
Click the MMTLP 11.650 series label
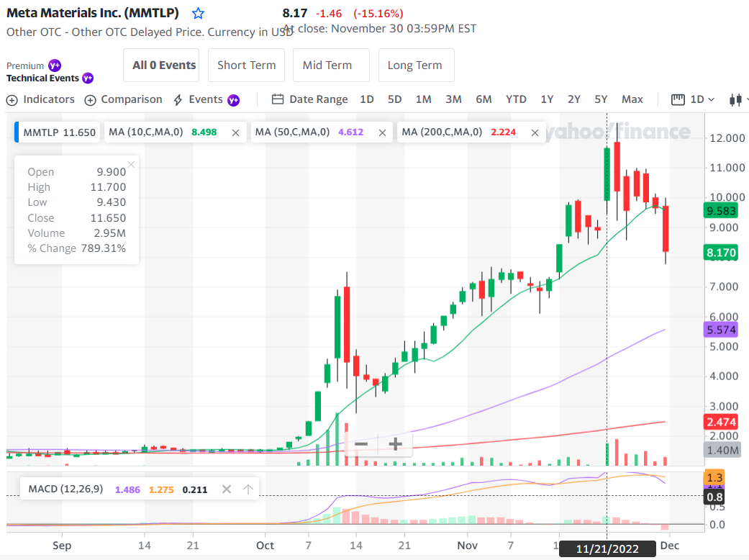(59, 133)
